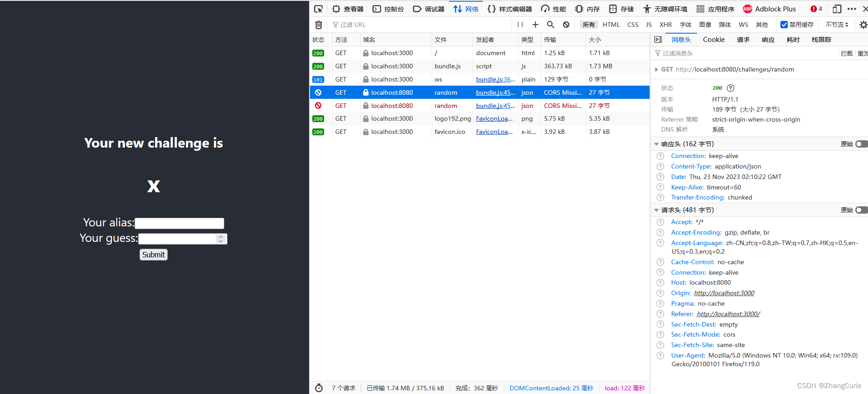Screen dimensions: 868x394
Task: Open help icon for User-Agent header
Action: coord(660,355)
